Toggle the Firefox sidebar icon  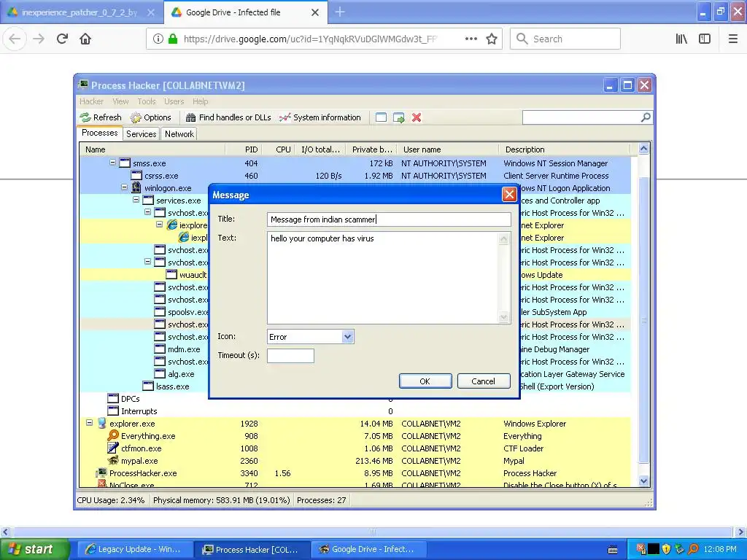click(x=705, y=39)
